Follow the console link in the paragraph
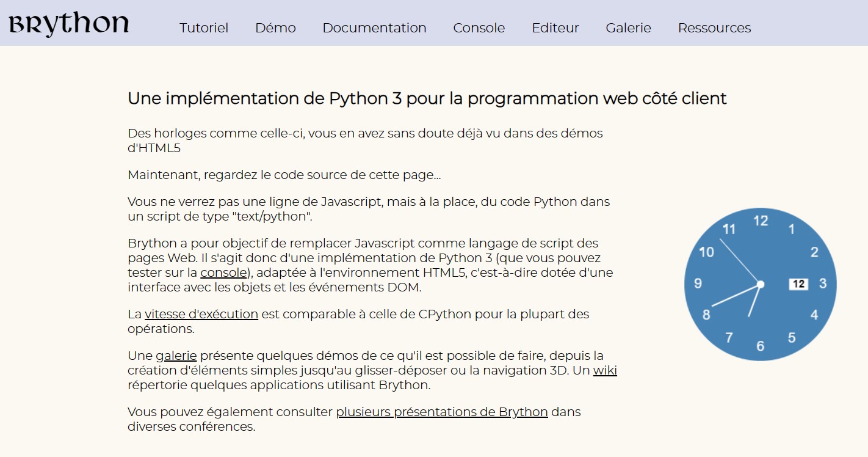 click(x=223, y=272)
